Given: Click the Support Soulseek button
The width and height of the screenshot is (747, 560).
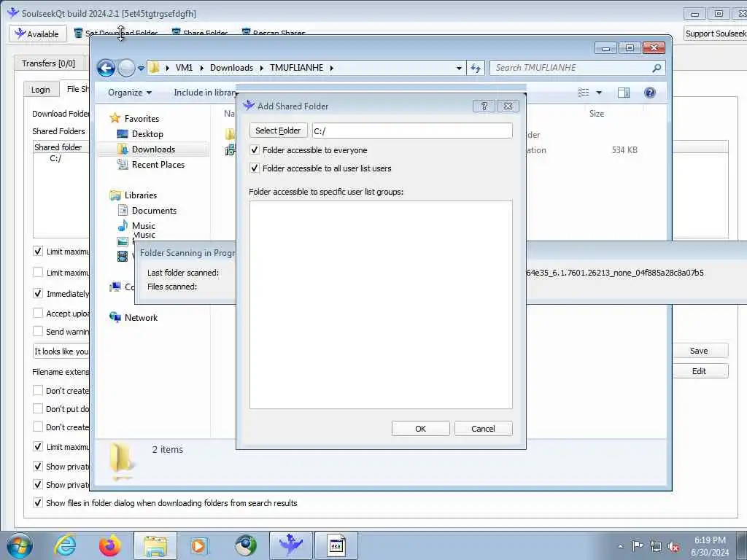Looking at the screenshot, I should [x=716, y=34].
